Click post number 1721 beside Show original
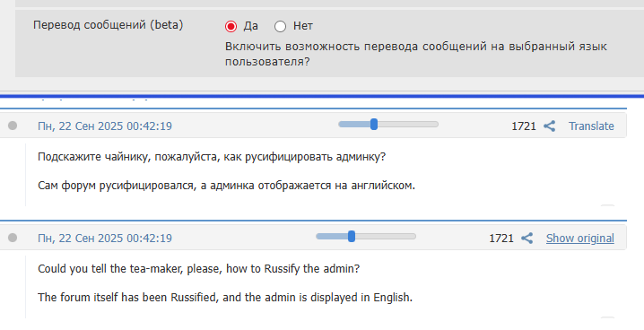Screen dimensions: 644x330 [501, 238]
